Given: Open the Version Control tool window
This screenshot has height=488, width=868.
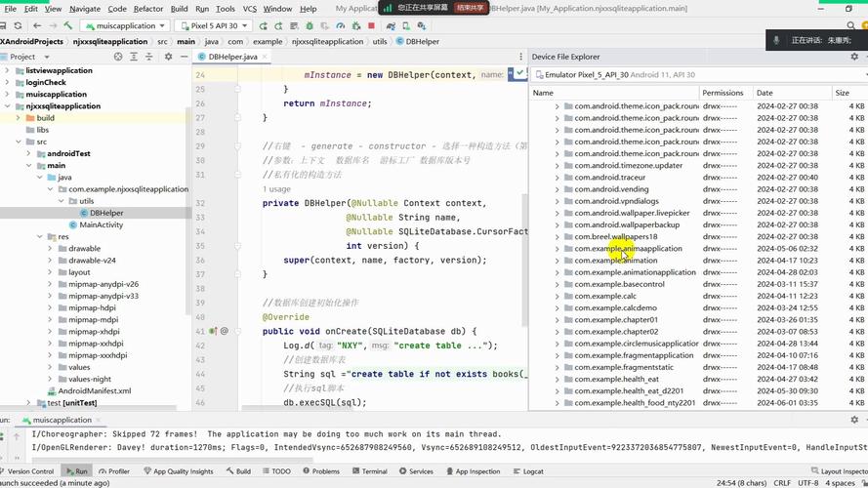Looking at the screenshot, I should pyautogui.click(x=26, y=471).
